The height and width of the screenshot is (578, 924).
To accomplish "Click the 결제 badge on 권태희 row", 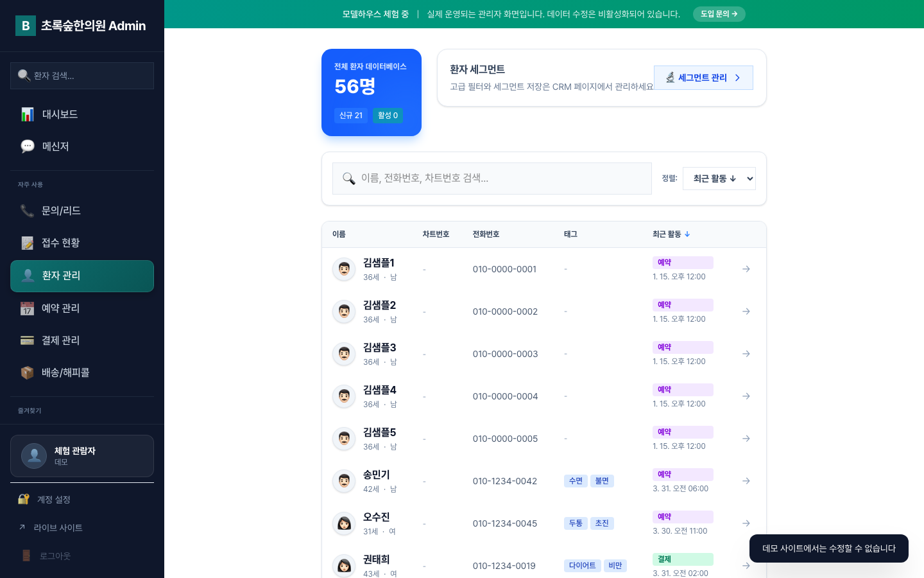I will pyautogui.click(x=683, y=559).
